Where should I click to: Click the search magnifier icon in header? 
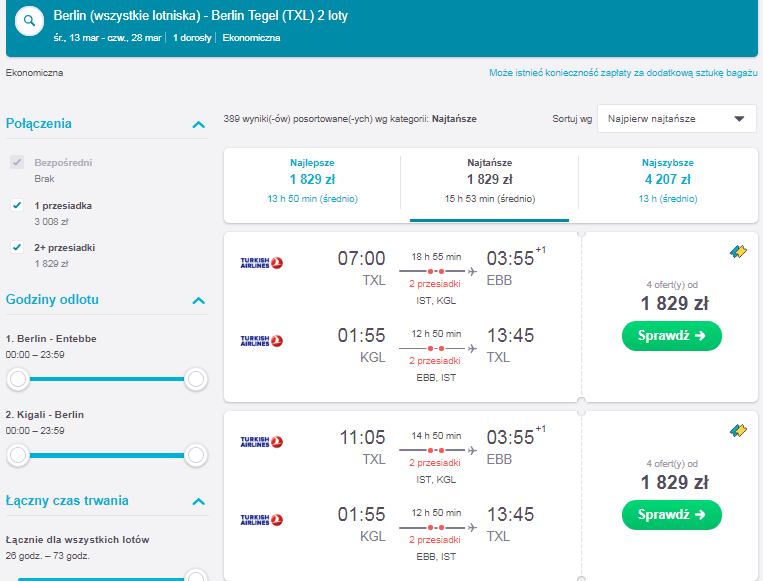coord(29,21)
